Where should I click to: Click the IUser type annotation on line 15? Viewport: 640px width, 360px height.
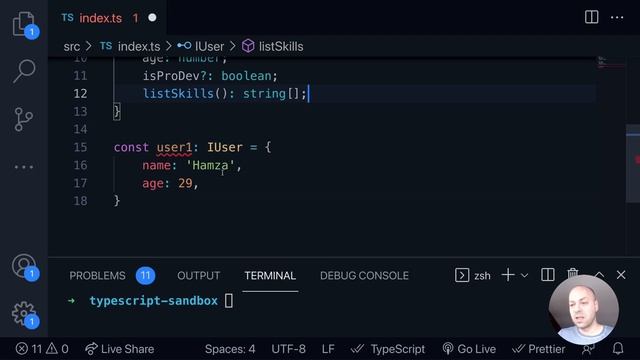click(x=225, y=147)
